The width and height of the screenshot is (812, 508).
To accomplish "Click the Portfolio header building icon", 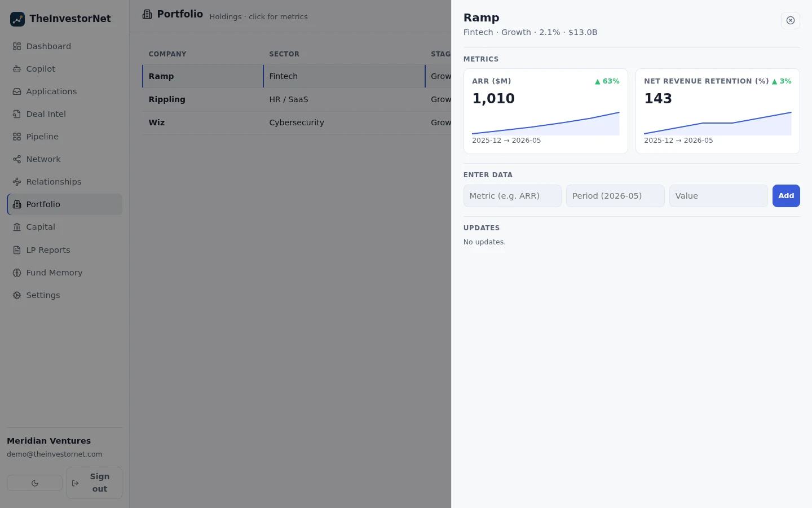I will tap(147, 14).
